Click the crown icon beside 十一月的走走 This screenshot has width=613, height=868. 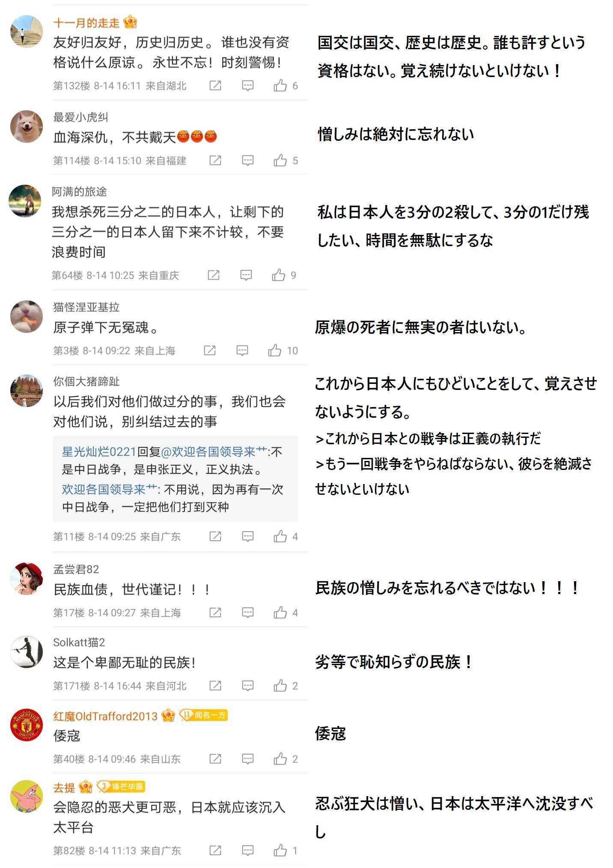[x=130, y=22]
